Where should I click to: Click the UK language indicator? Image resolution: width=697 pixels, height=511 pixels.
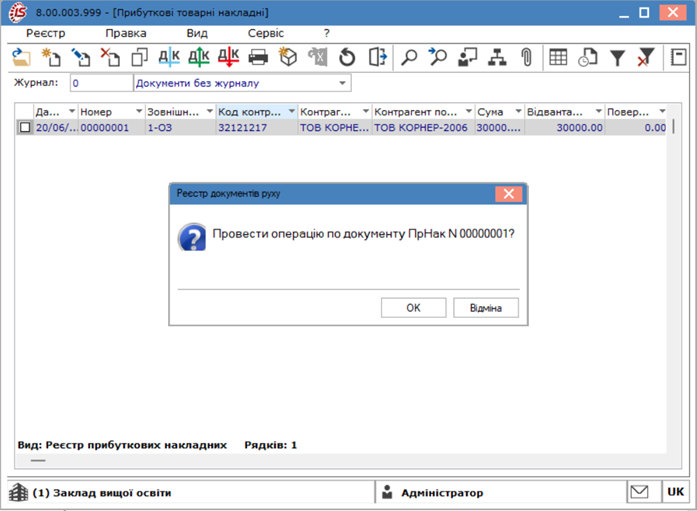[676, 491]
